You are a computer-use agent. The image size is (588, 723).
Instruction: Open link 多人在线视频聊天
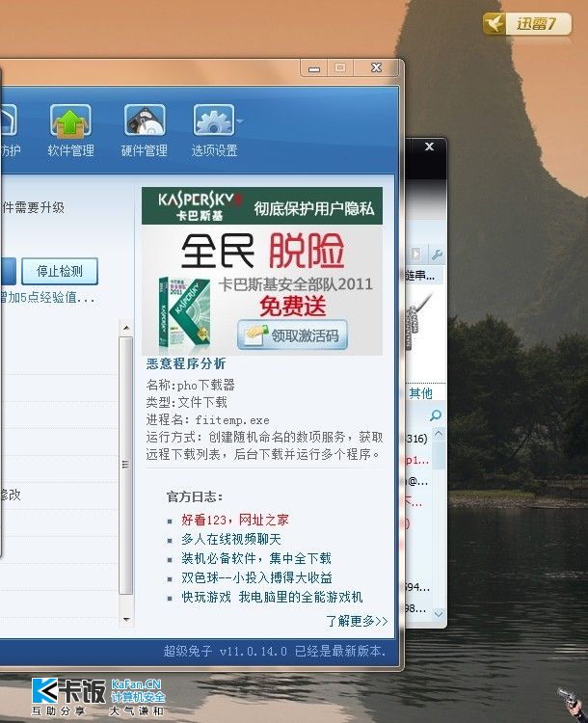[231, 539]
